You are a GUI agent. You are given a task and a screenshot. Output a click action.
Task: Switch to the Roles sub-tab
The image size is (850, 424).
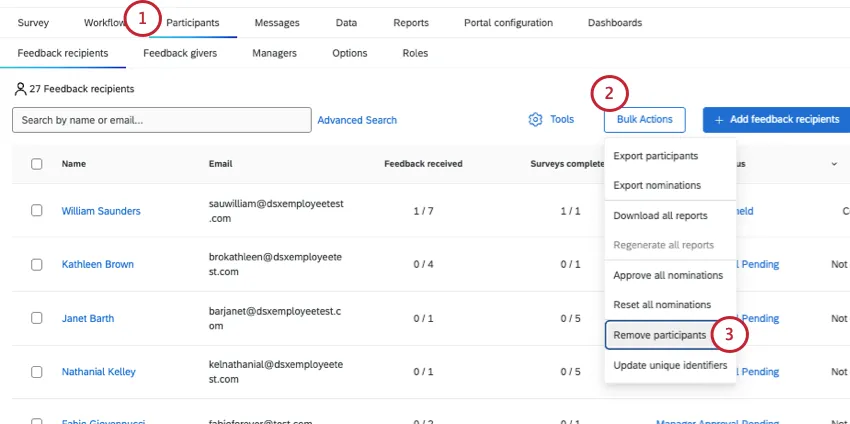click(x=415, y=53)
